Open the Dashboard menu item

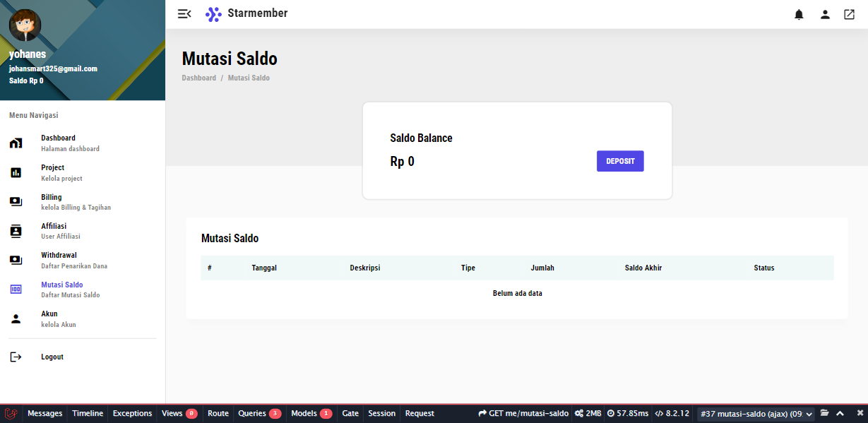[x=58, y=143]
